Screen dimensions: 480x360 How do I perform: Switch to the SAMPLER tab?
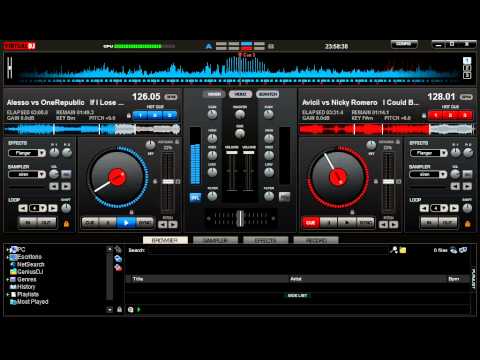215,240
